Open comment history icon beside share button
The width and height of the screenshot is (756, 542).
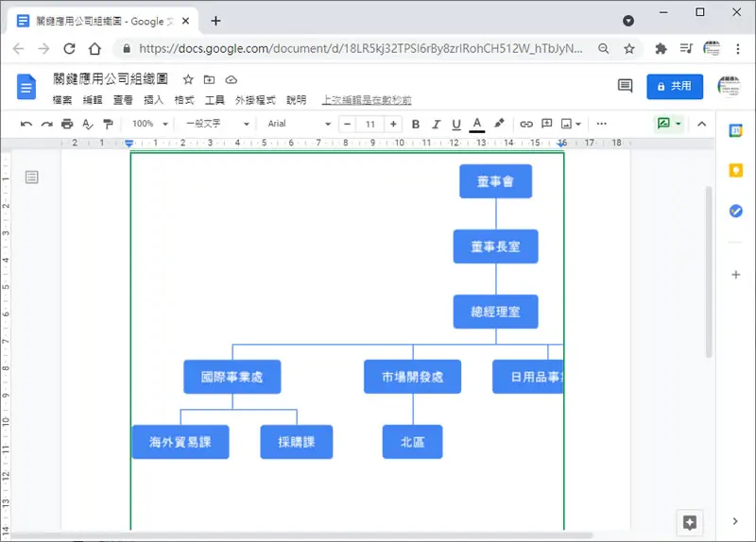pos(625,86)
